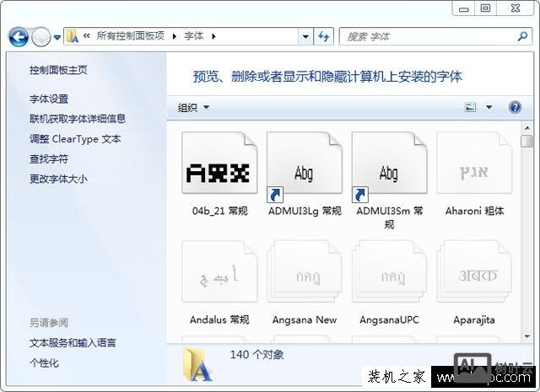Open 字体设置 in sidebar
Image resolution: width=540 pixels, height=392 pixels.
pos(49,99)
